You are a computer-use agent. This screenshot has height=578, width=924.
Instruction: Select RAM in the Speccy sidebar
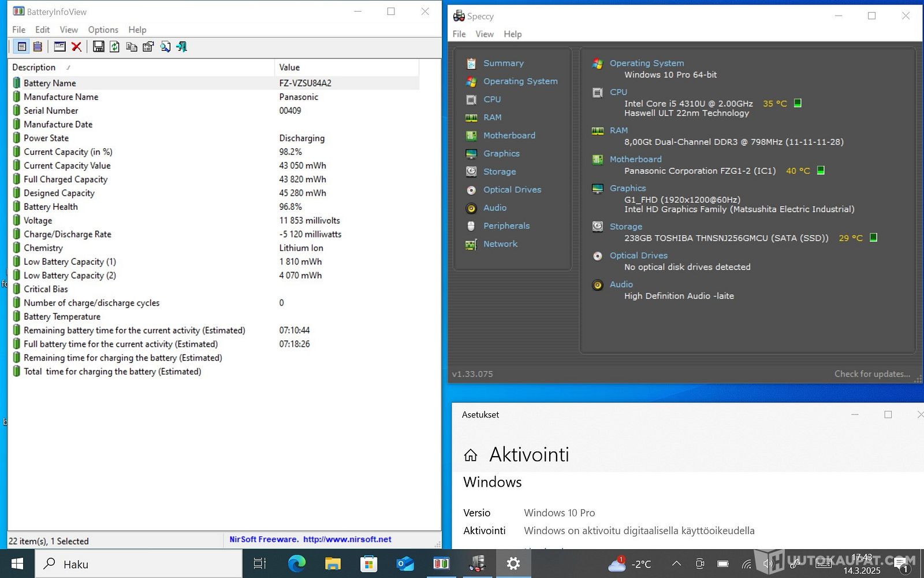pyautogui.click(x=493, y=117)
